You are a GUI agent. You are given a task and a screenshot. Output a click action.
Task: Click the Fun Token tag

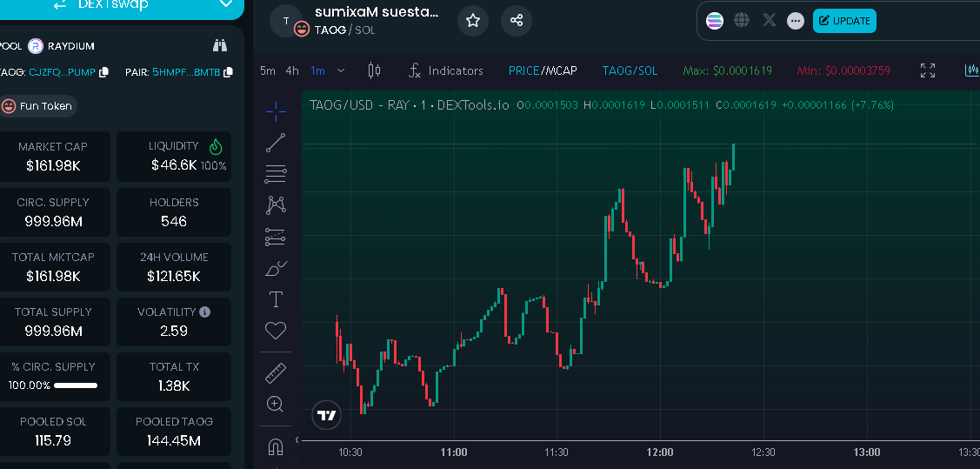(38, 106)
